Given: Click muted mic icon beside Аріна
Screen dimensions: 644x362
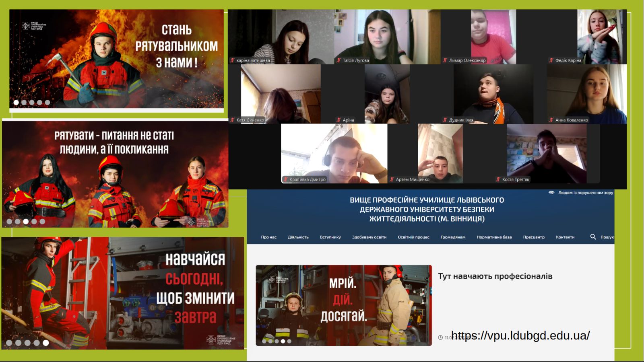Looking at the screenshot, I should coord(339,120).
